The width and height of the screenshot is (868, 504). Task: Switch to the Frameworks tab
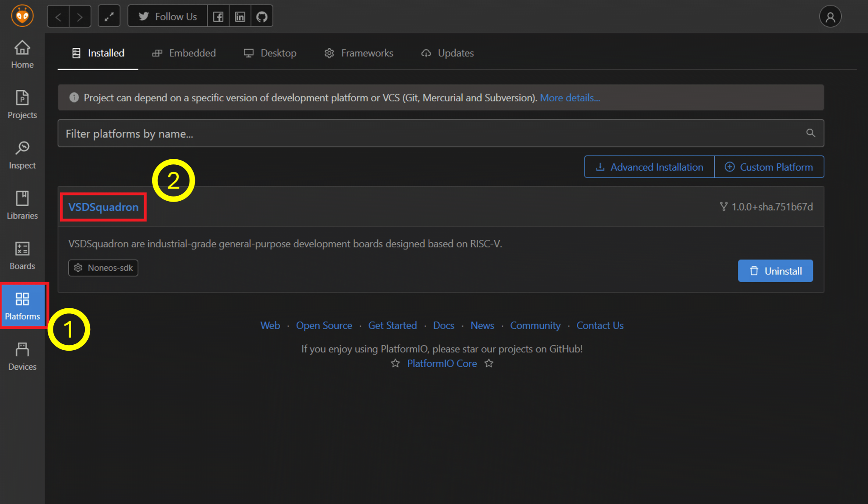click(359, 53)
